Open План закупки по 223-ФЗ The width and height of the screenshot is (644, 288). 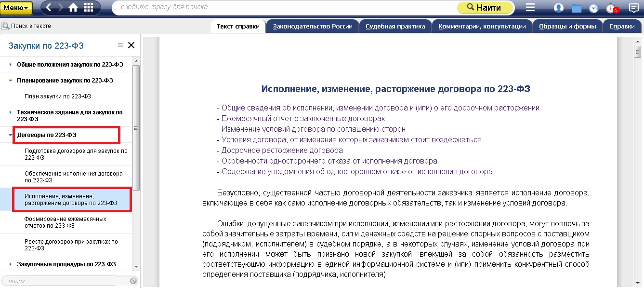pos(58,96)
